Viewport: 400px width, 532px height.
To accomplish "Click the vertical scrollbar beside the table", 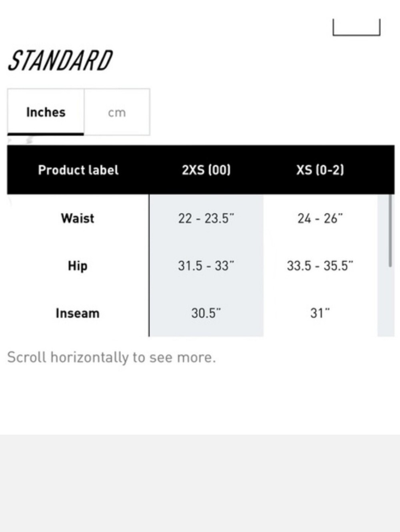I will pos(390,231).
